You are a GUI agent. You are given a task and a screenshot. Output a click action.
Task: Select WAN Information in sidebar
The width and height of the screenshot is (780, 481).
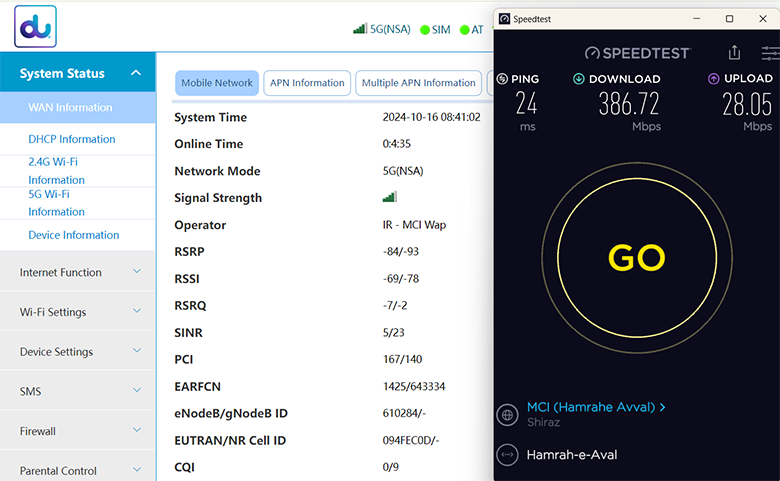[78, 107]
